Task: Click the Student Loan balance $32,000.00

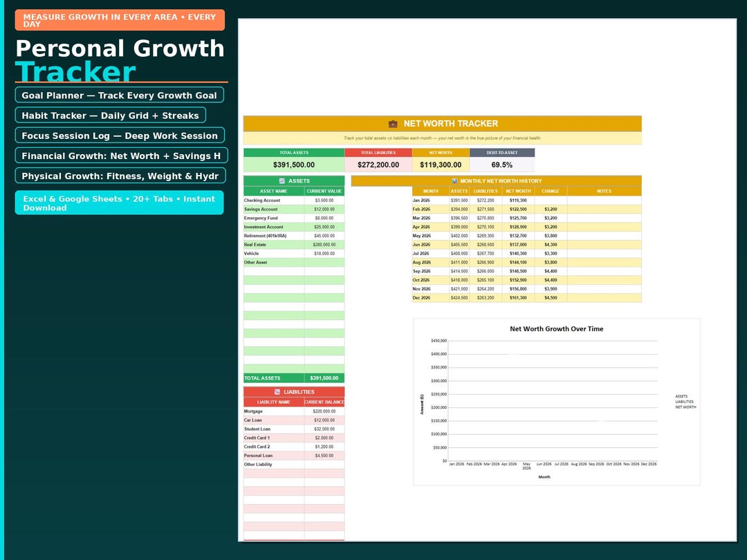Action: coord(324,429)
